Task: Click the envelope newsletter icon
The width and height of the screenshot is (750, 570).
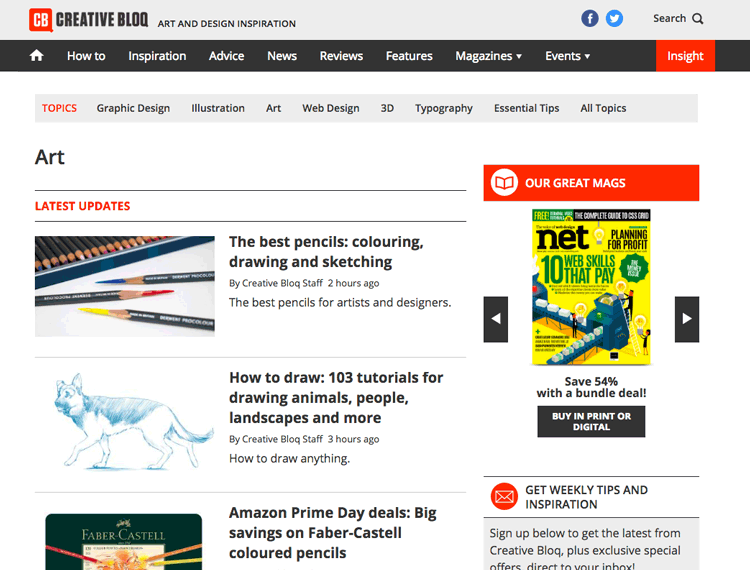Action: click(504, 497)
